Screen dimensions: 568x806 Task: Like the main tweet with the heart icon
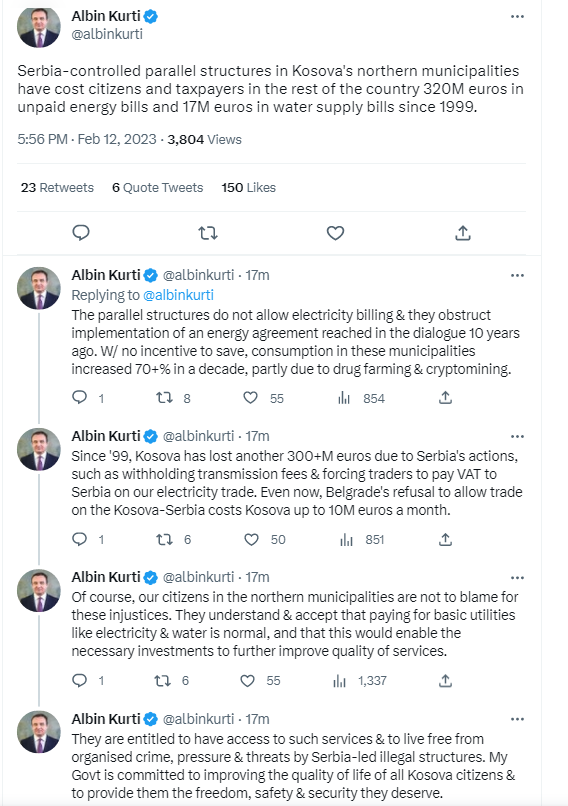pyautogui.click(x=335, y=233)
